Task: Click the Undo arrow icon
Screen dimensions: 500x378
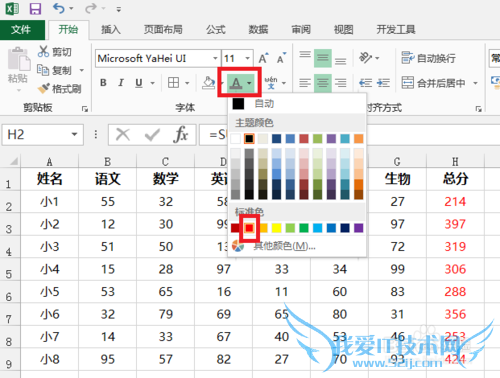Action: [58, 8]
